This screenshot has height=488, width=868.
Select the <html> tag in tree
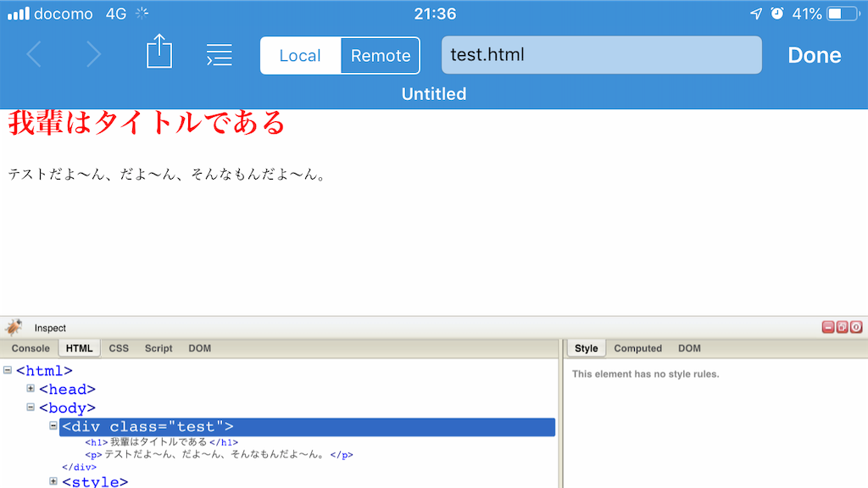point(44,371)
